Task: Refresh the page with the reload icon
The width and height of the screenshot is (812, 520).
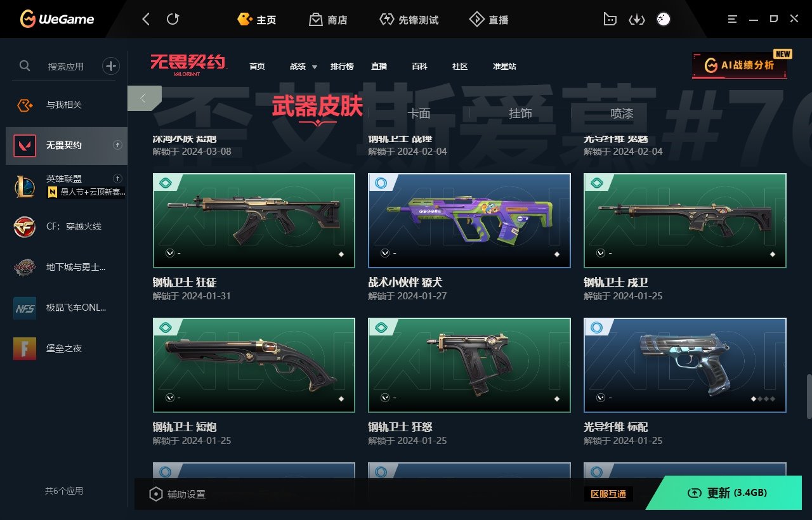Action: [173, 20]
